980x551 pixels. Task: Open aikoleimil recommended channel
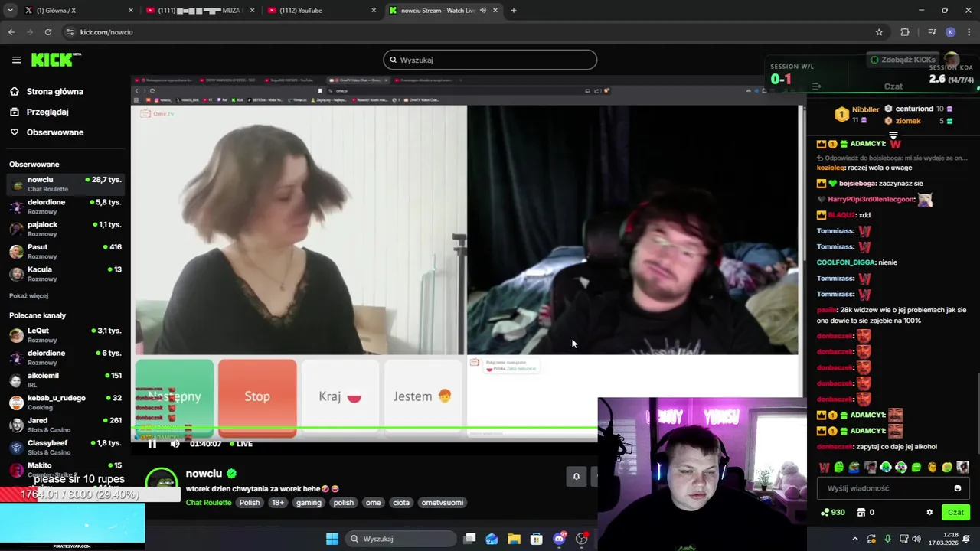click(65, 380)
